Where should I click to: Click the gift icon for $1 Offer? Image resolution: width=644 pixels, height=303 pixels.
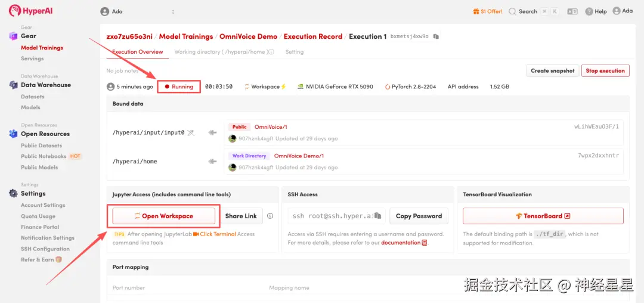(476, 11)
